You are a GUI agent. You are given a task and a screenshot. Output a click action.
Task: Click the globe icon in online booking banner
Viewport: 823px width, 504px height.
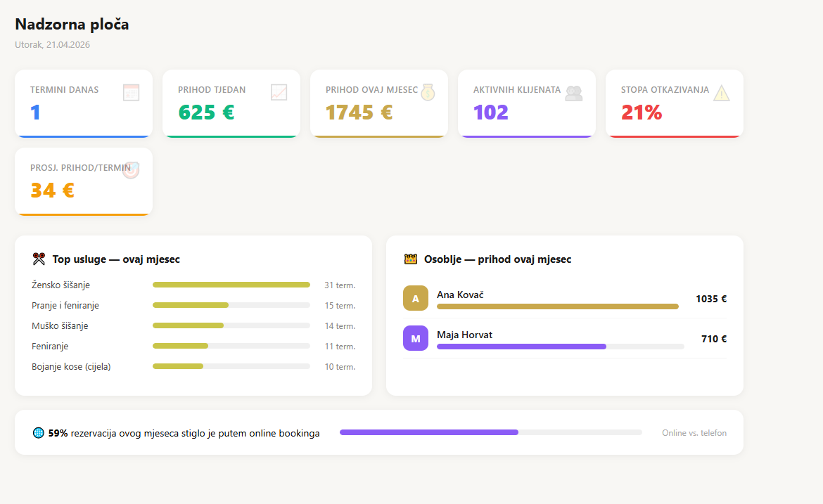tap(39, 433)
